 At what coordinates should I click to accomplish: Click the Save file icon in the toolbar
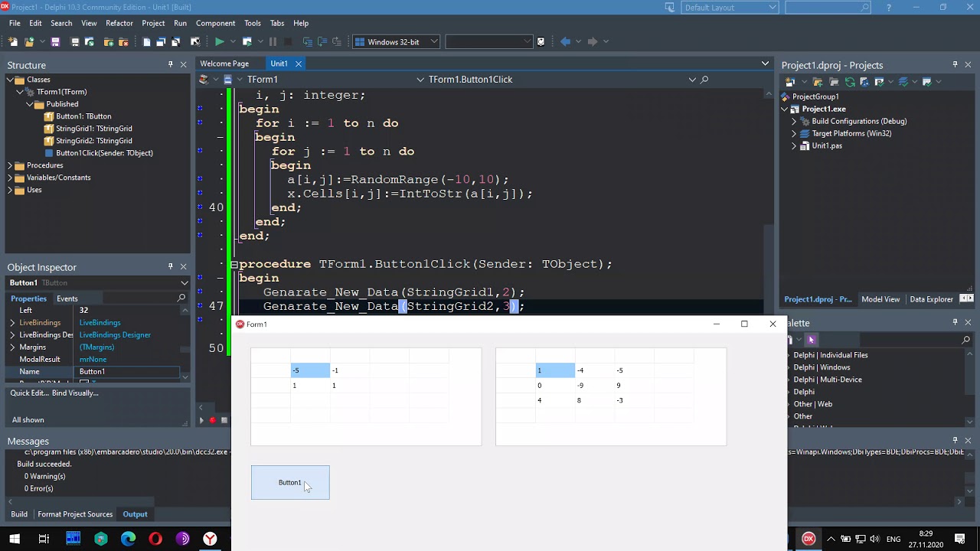point(55,42)
